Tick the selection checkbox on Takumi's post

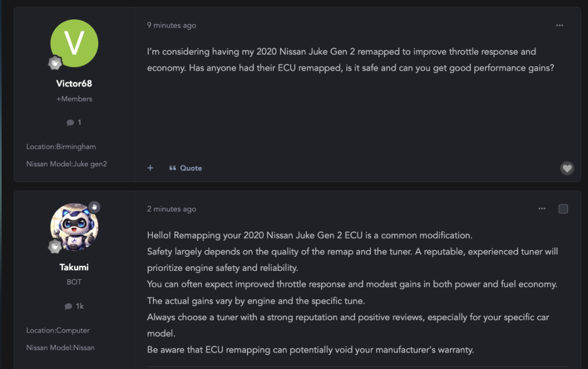point(563,209)
